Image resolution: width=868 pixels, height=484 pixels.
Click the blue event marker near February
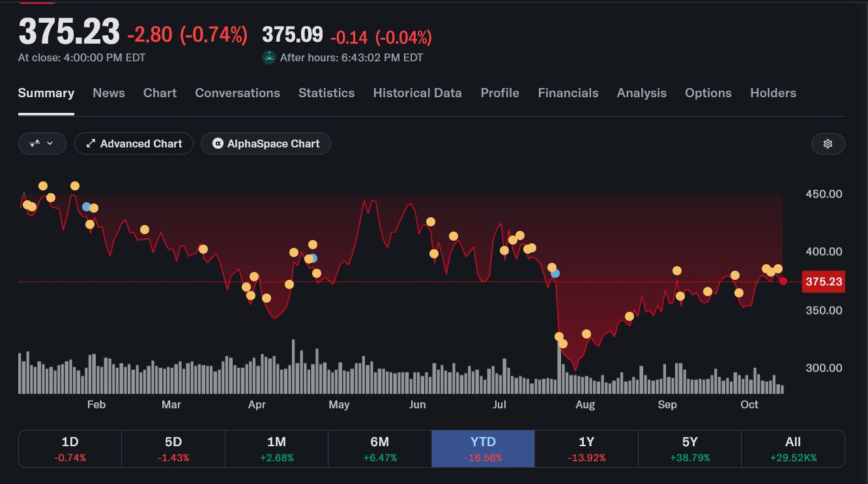(86, 207)
